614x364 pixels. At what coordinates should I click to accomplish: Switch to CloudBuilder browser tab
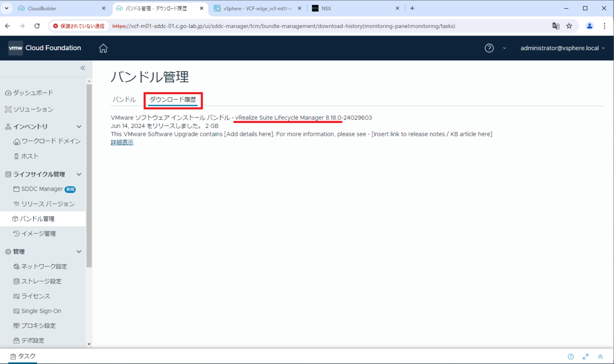pos(60,8)
